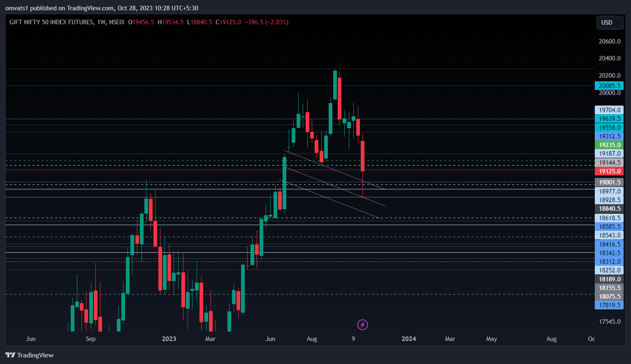Select the 18840.5 price label
The image size is (631, 364).
pos(609,209)
